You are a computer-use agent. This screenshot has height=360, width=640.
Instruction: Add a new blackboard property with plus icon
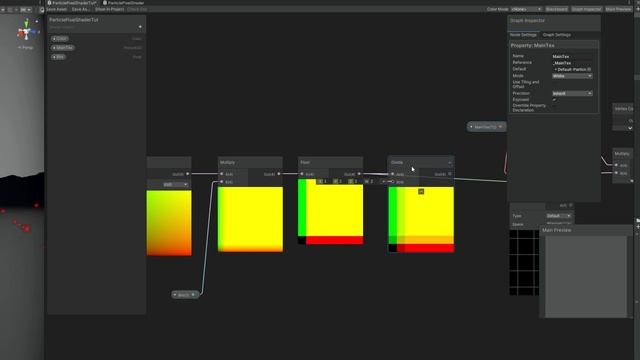coord(140,27)
